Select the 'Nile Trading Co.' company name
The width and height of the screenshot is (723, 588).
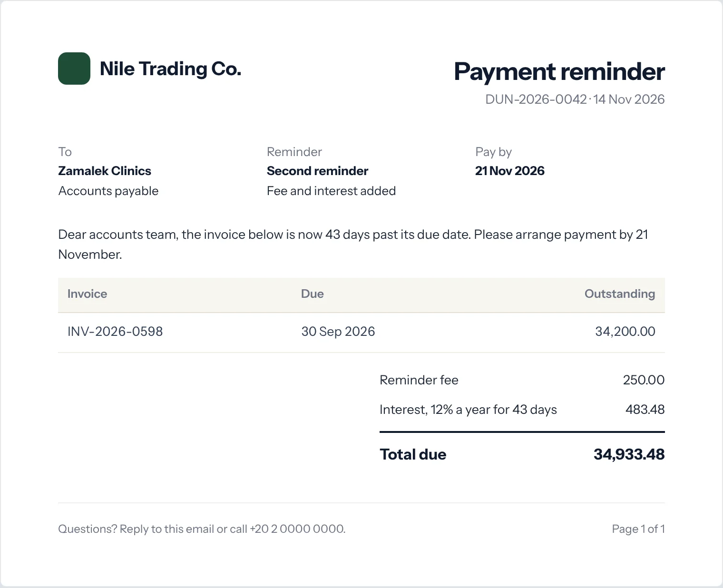pos(170,69)
